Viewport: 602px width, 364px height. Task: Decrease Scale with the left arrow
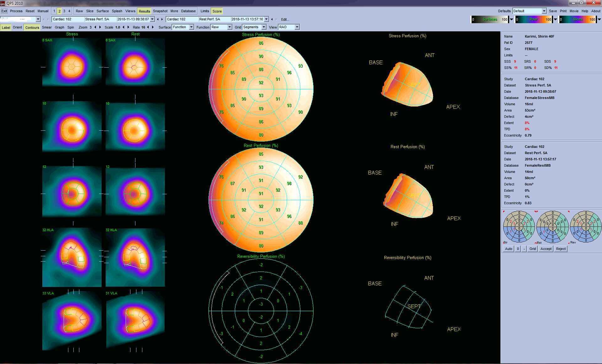(124, 27)
